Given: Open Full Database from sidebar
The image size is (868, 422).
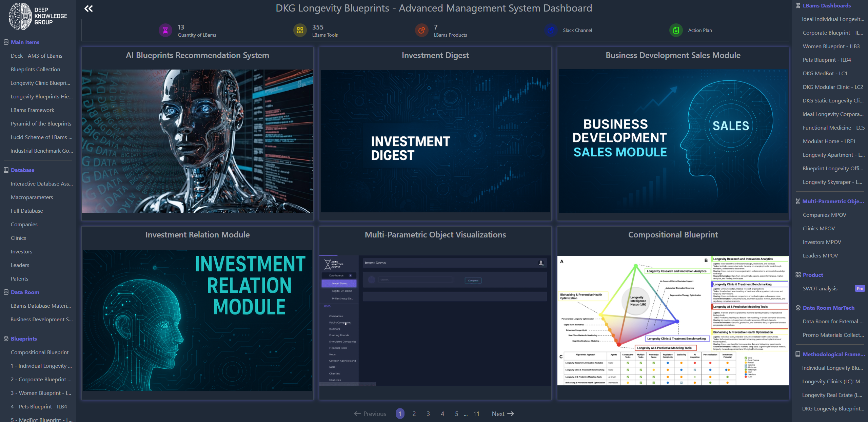Looking at the screenshot, I should (27, 211).
